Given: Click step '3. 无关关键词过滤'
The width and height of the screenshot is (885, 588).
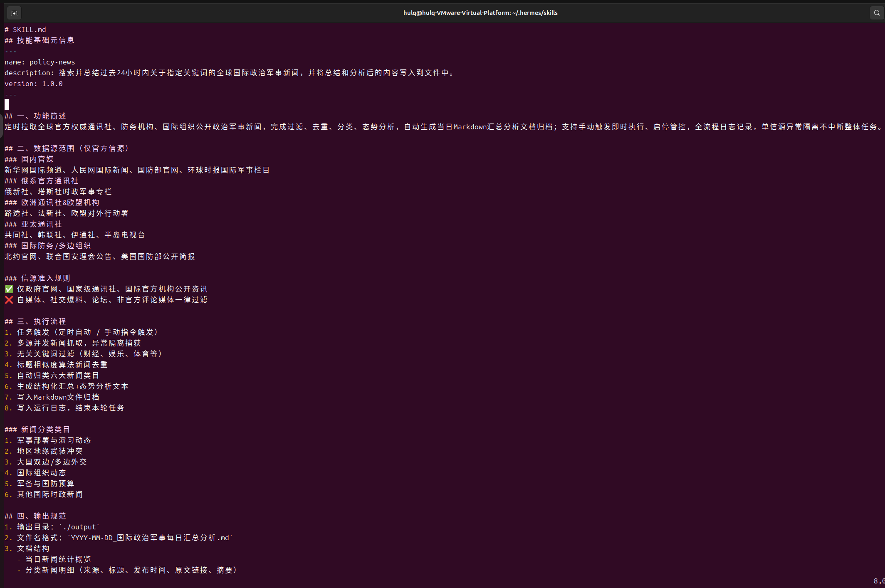Looking at the screenshot, I should 84,354.
